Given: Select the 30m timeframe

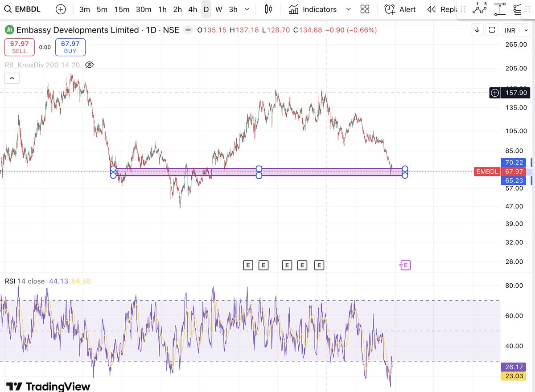Looking at the screenshot, I should (x=144, y=9).
